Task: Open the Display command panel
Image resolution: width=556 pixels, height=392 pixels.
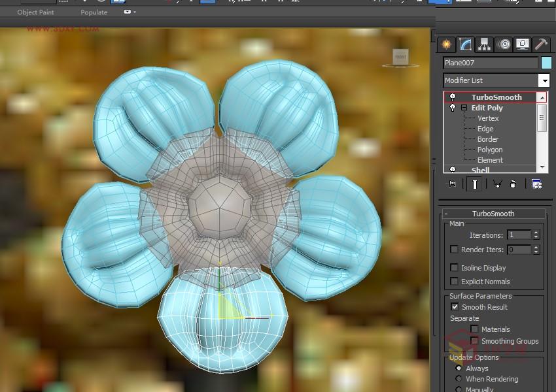Action: click(520, 44)
